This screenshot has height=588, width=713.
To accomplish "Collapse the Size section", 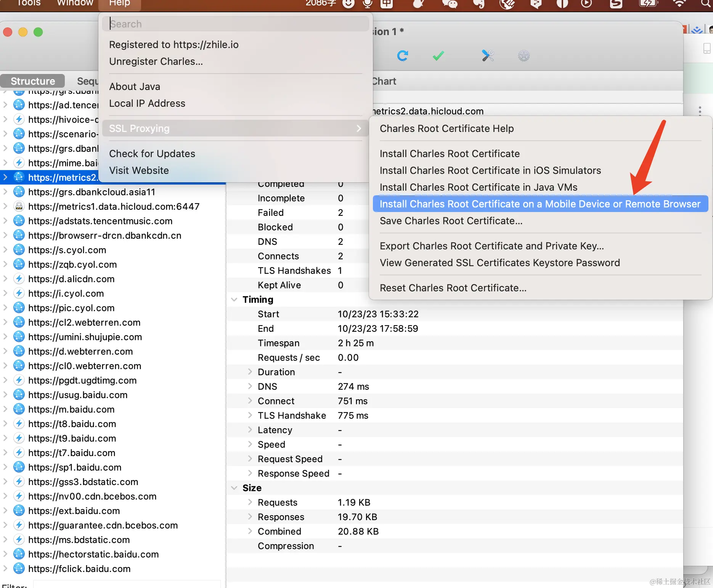I will point(234,488).
